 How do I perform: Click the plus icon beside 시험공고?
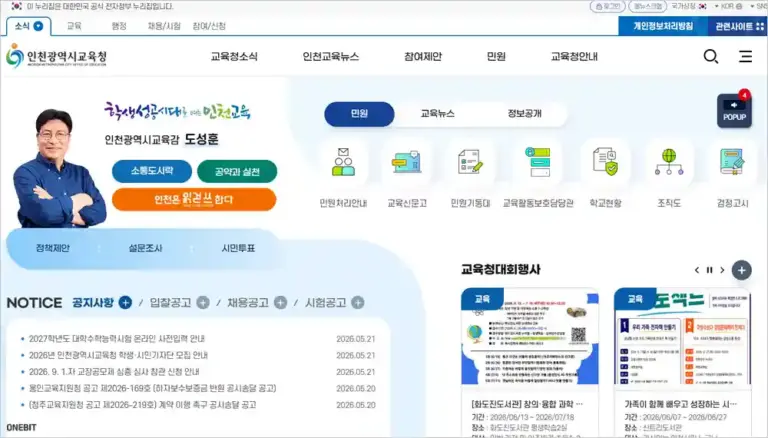[x=358, y=303]
